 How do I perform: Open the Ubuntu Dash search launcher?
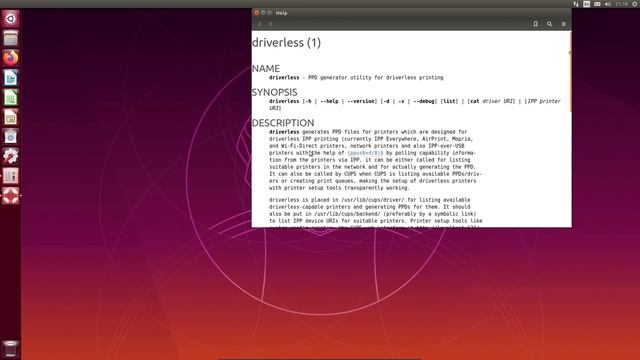click(x=11, y=19)
